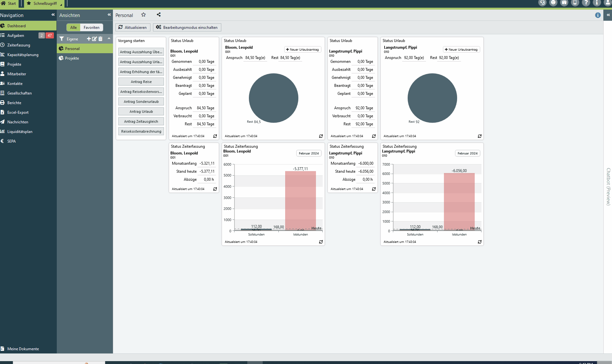Collapse the Ansichten panel
The height and width of the screenshot is (364, 612).
click(109, 15)
